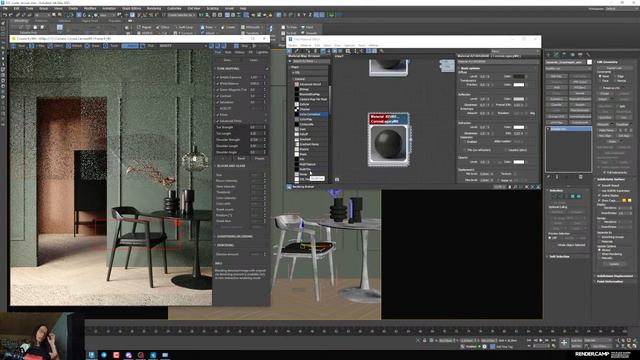Switch to the LightMix tab in VFB

(x=262, y=52)
